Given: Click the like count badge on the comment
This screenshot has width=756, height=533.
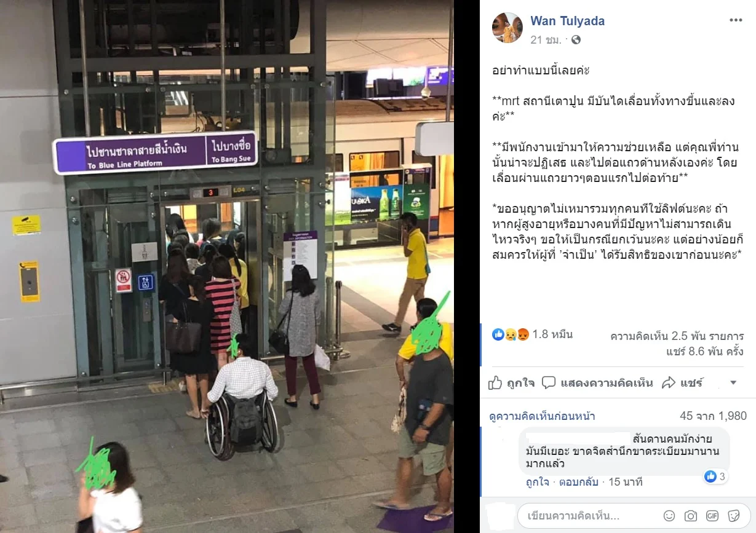Looking at the screenshot, I should coord(716,476).
